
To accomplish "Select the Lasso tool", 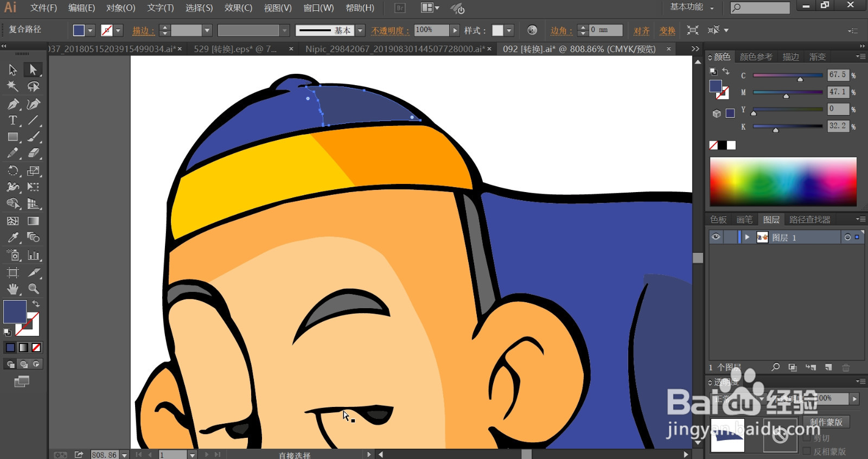I will [x=33, y=86].
